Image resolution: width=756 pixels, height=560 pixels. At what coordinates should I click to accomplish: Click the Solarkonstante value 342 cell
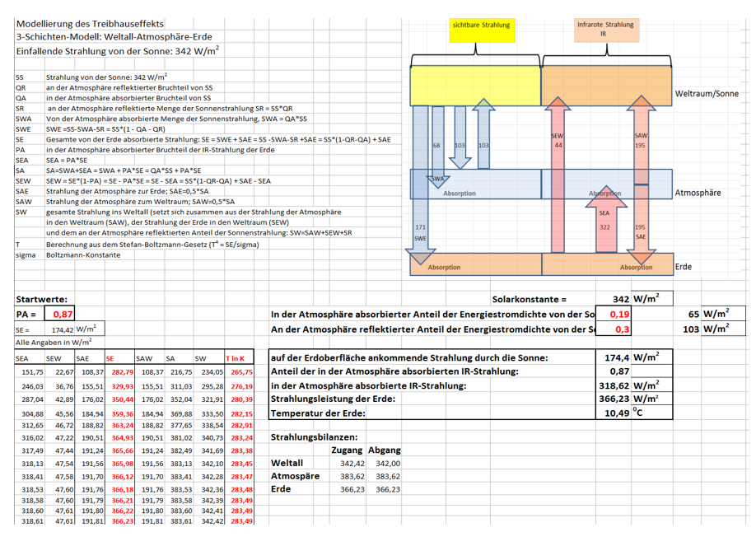[x=614, y=299]
